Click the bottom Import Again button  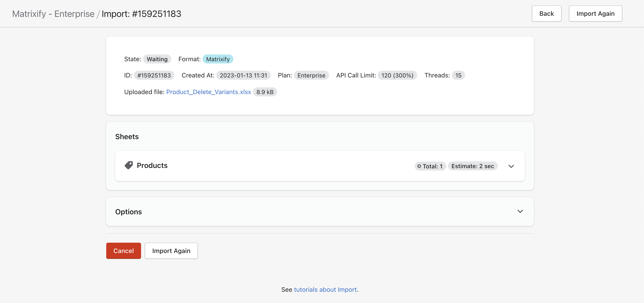pyautogui.click(x=171, y=251)
